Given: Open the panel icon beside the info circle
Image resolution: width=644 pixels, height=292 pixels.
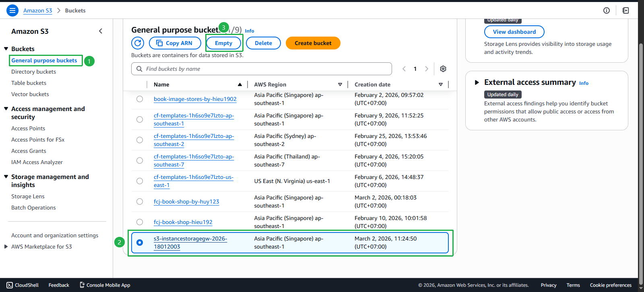Looking at the screenshot, I should [x=625, y=10].
